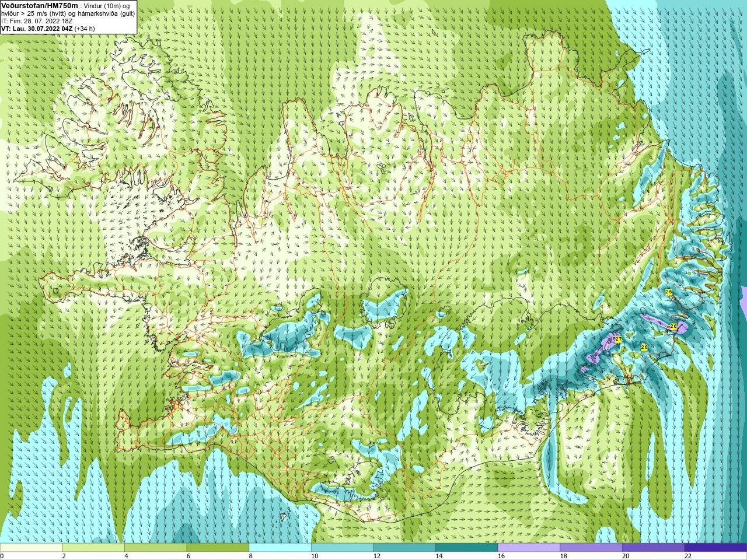This screenshot has width=747, height=560.
Task: Select the 20–22 m/s violet legend swatch
Action: point(653,548)
